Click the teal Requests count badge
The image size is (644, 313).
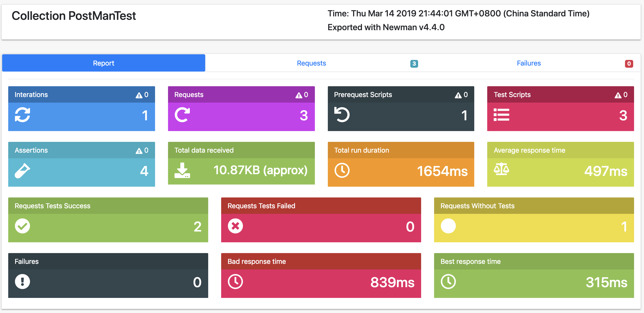414,64
